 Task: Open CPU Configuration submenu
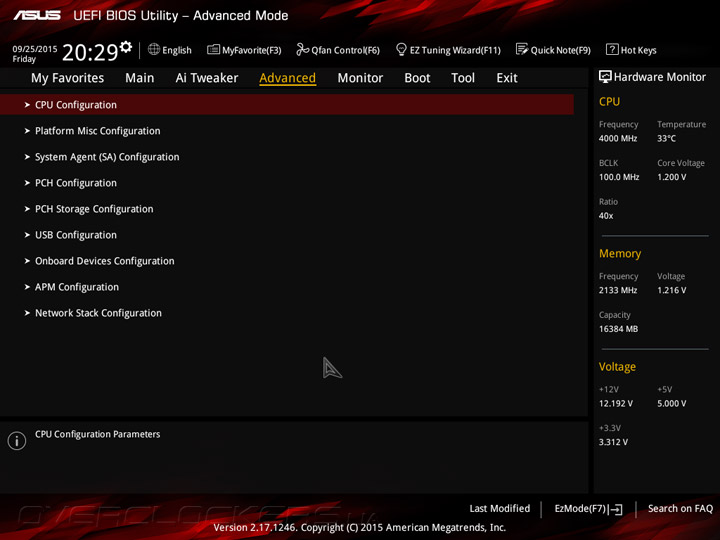[287, 105]
